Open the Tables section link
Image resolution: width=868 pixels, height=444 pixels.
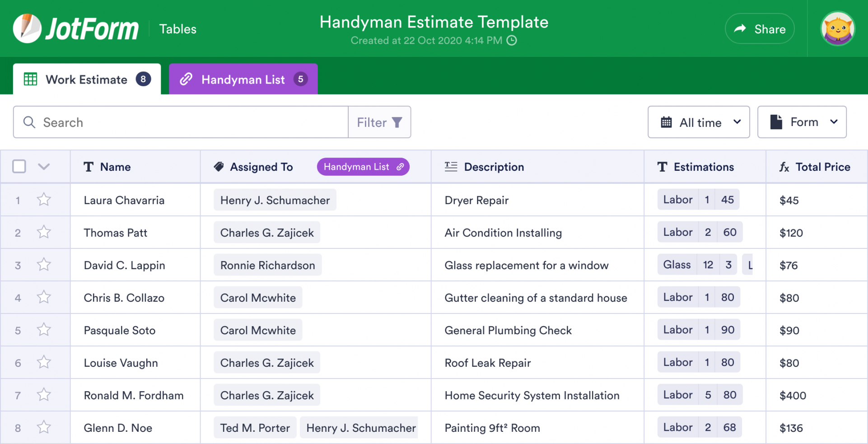coord(178,29)
